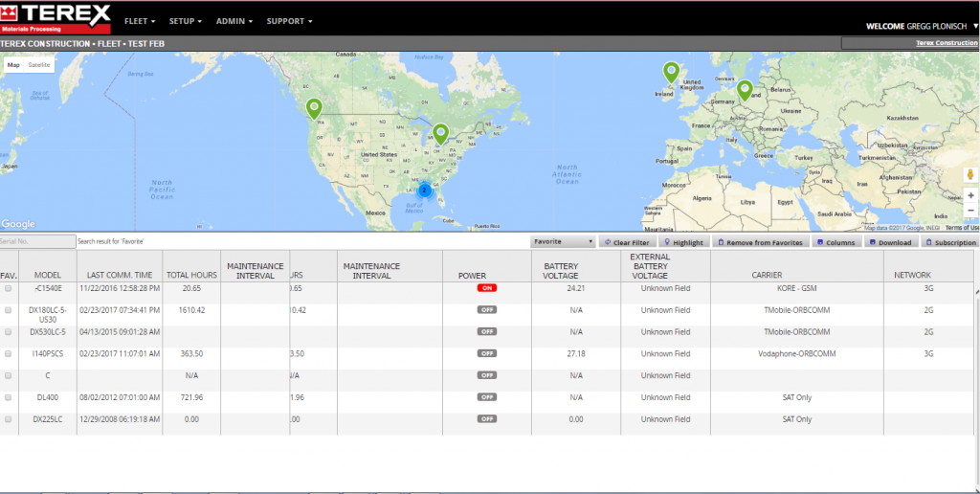Click the Serial No. search field
980x494 pixels.
tap(37, 241)
